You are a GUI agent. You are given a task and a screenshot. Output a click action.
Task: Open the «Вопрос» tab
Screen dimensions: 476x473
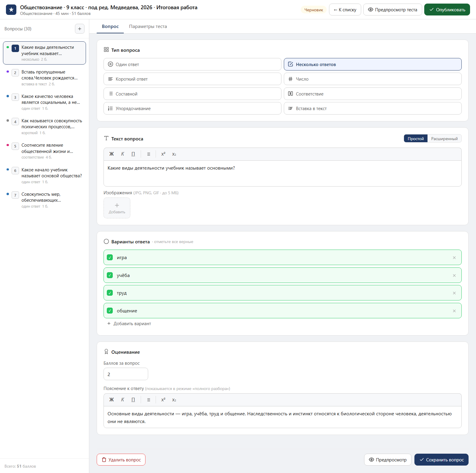click(110, 26)
